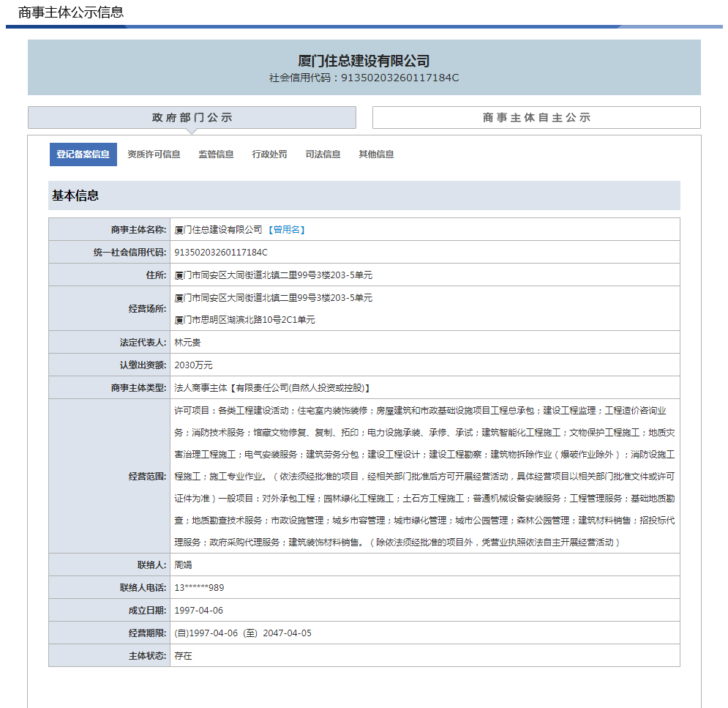Click the 曾用名 link beside company name

coord(286,230)
